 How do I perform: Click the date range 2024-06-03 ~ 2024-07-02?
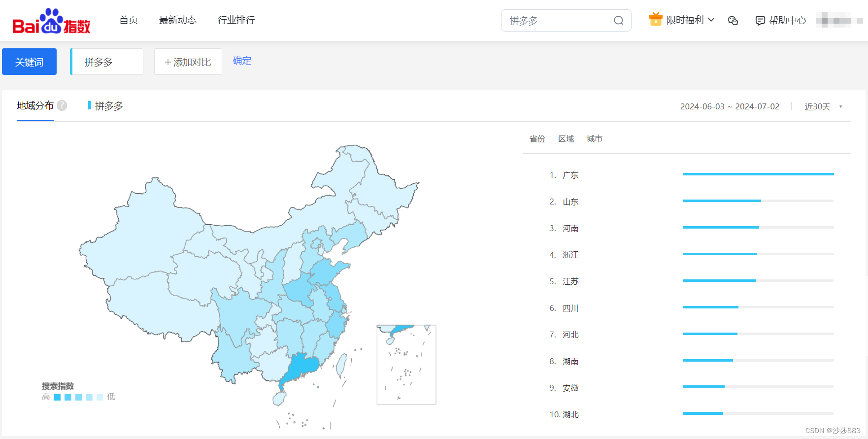click(730, 106)
